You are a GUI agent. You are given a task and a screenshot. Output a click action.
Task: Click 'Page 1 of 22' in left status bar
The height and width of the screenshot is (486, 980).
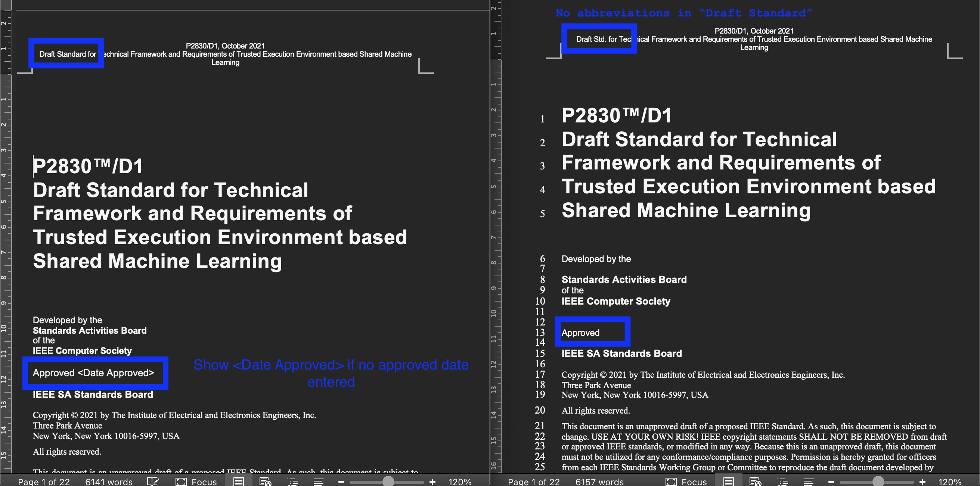[x=44, y=481]
